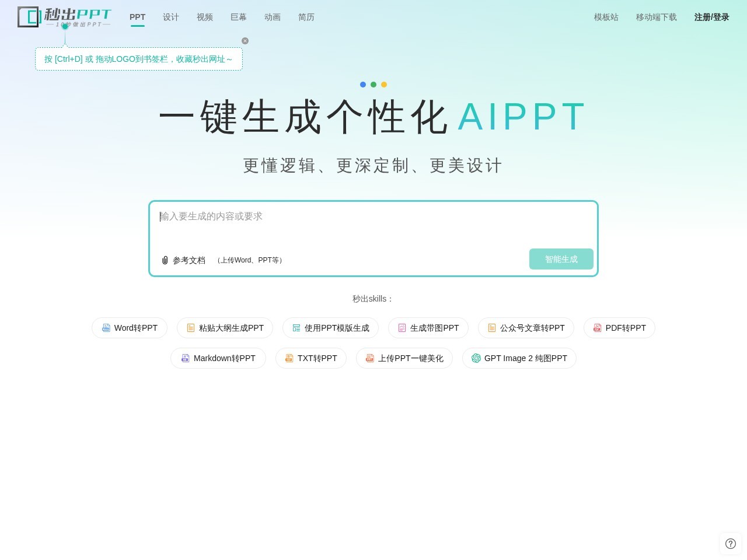Image resolution: width=747 pixels, height=560 pixels.
Task: Choose the PDF转PPT skill label
Action: click(626, 328)
